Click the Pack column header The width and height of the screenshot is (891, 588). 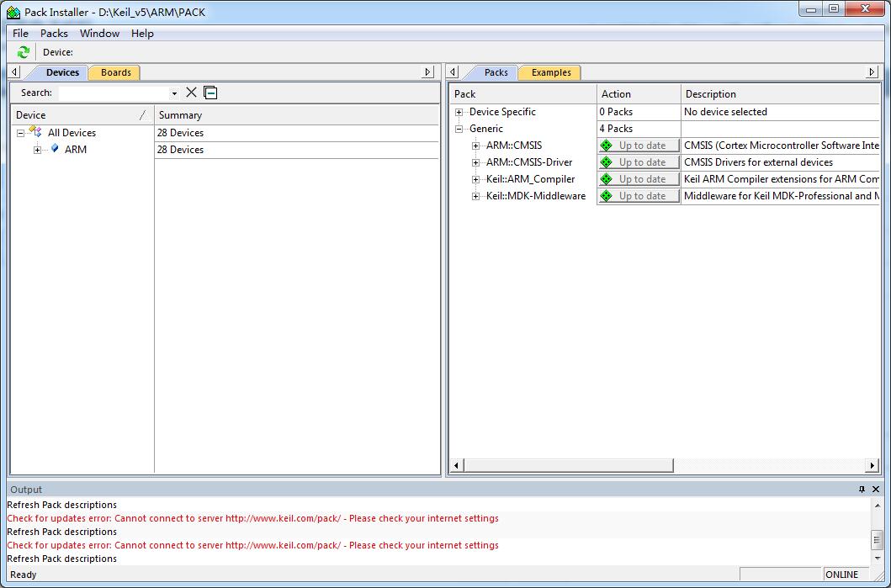pyautogui.click(x=524, y=94)
